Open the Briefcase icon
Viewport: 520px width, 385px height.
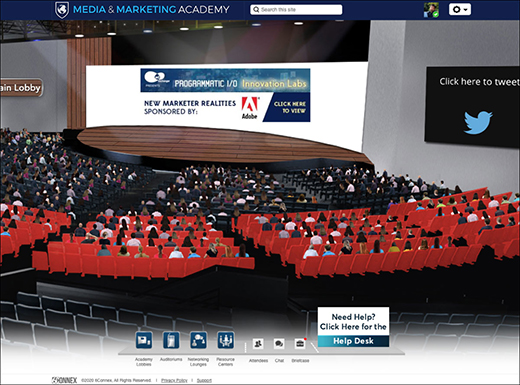[x=300, y=343]
